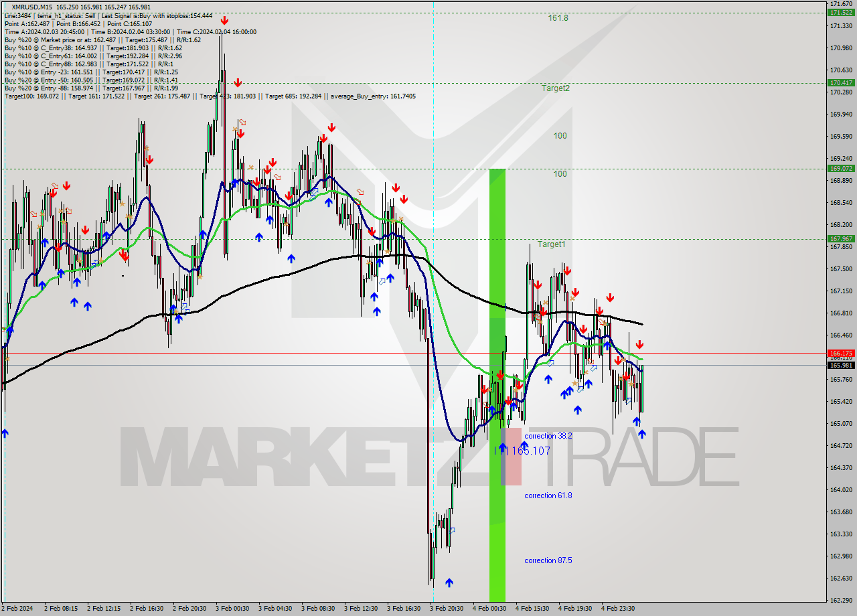Select the 'correction 87.5' label

[548, 560]
